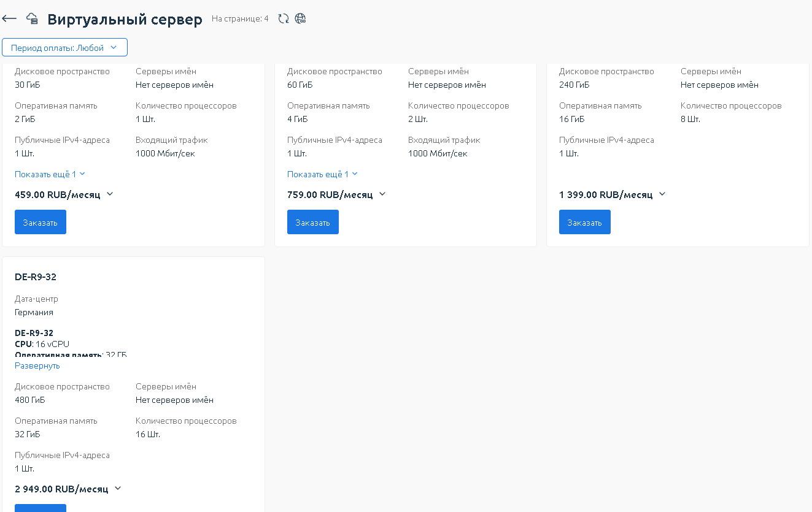812x512 pixels.
Task: Click the "1 399.00 RUB/месяц" price text
Action: 606,194
